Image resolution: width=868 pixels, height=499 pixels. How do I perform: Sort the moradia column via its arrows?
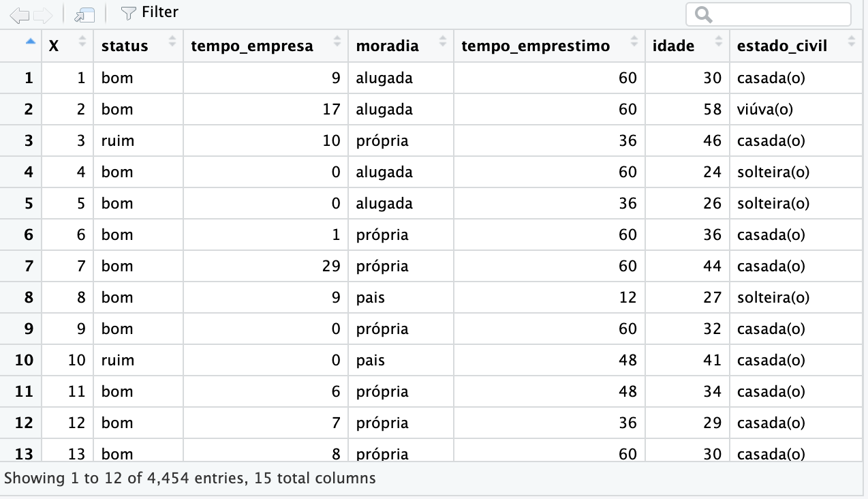[x=442, y=42]
